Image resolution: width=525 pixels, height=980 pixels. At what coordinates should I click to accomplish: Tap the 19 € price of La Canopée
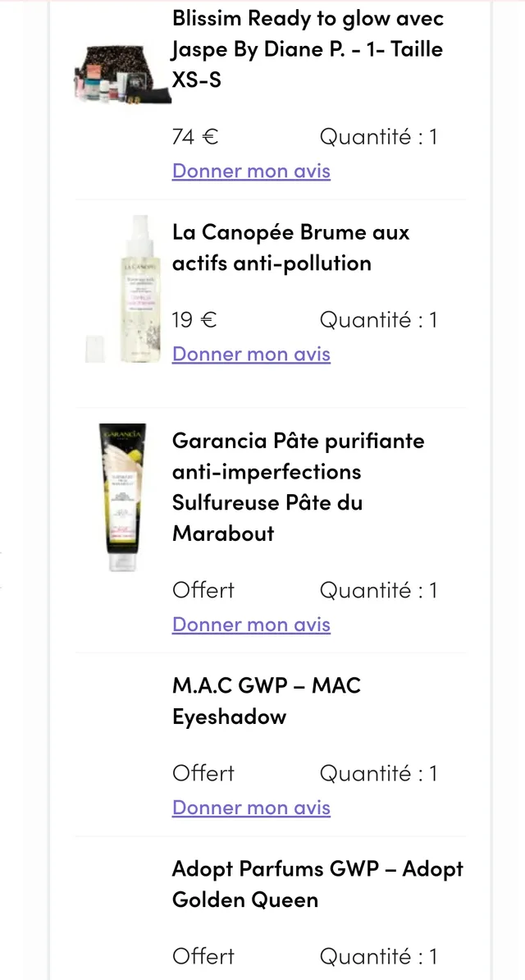pos(194,320)
